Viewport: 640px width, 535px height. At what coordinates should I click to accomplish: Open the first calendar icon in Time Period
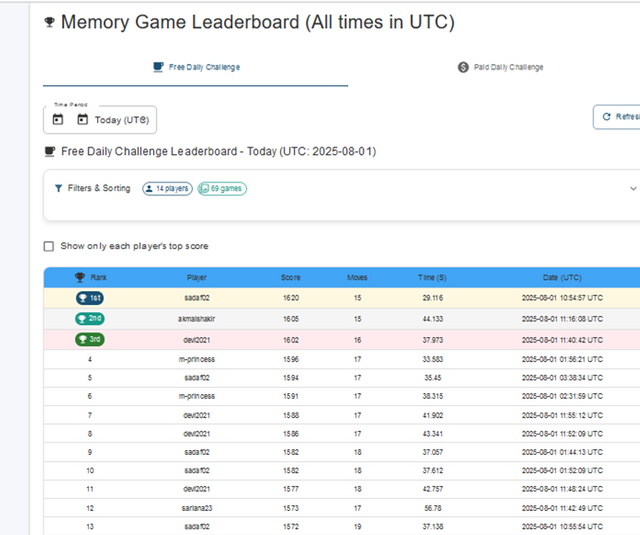click(58, 120)
